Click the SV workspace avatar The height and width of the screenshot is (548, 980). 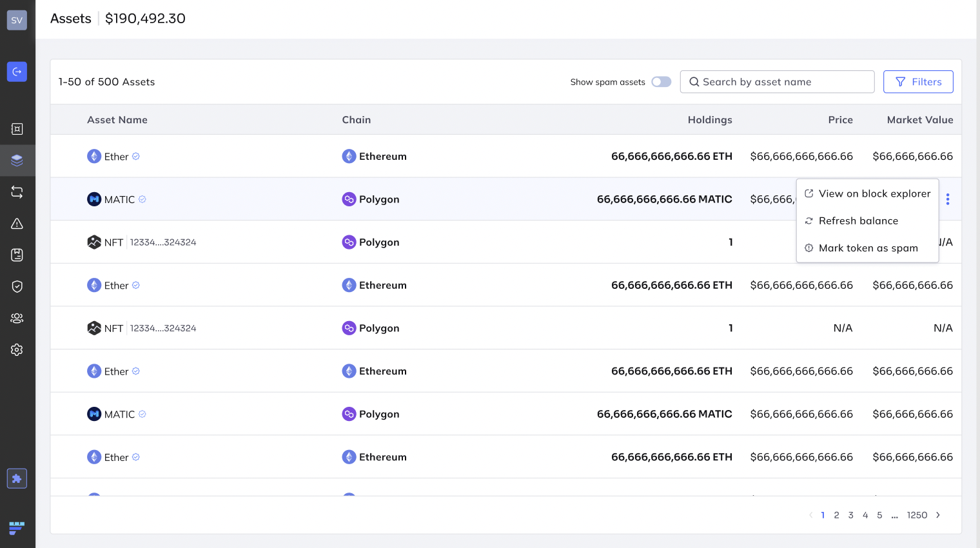(x=17, y=20)
